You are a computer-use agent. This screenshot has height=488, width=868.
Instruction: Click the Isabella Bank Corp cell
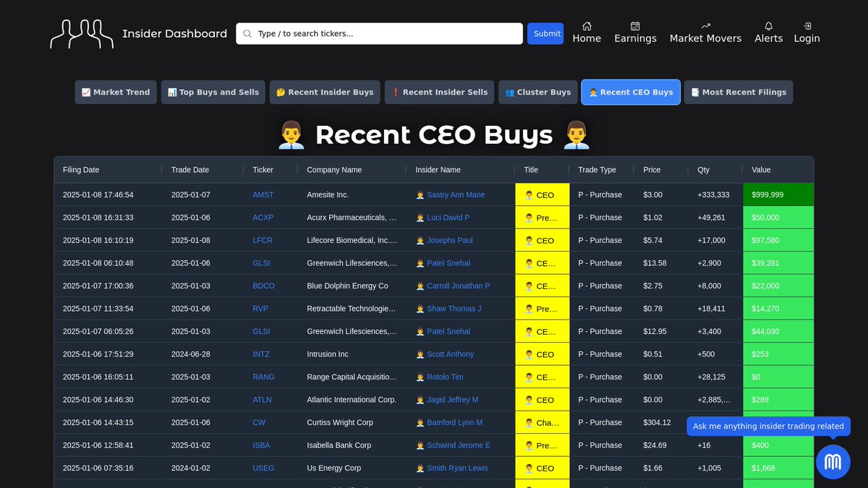point(352,445)
